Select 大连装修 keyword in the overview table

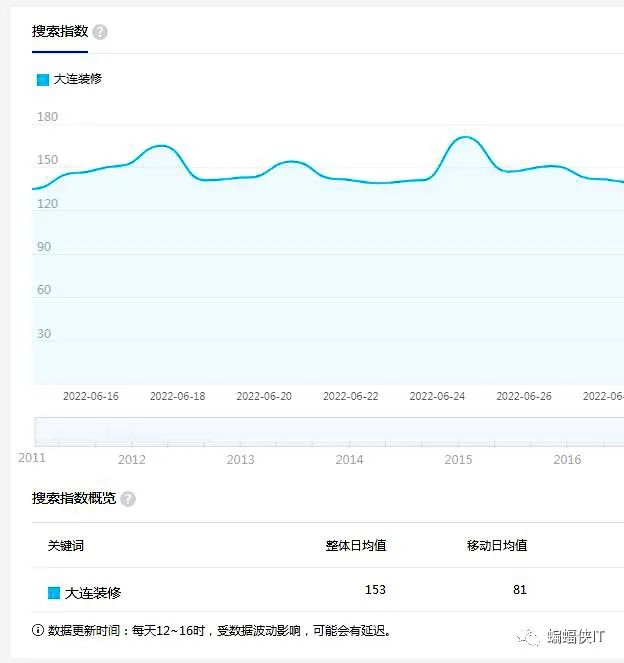pyautogui.click(x=93, y=593)
